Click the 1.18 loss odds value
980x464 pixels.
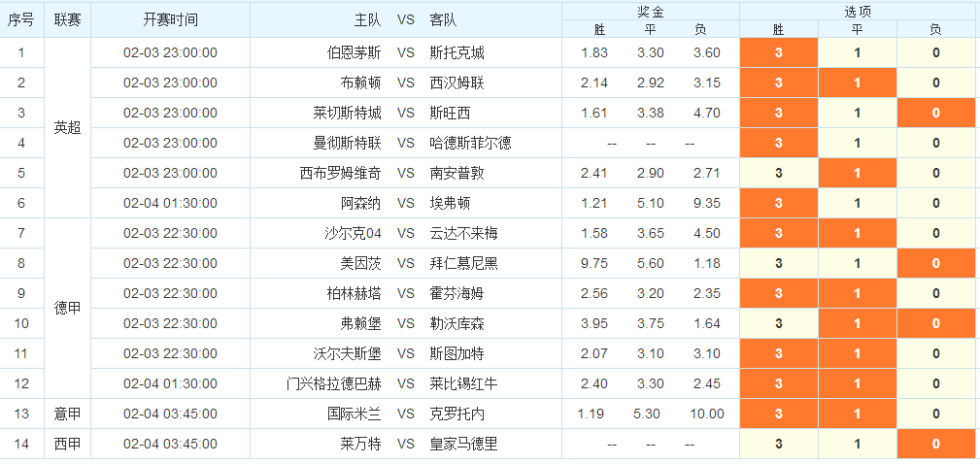coord(707,263)
